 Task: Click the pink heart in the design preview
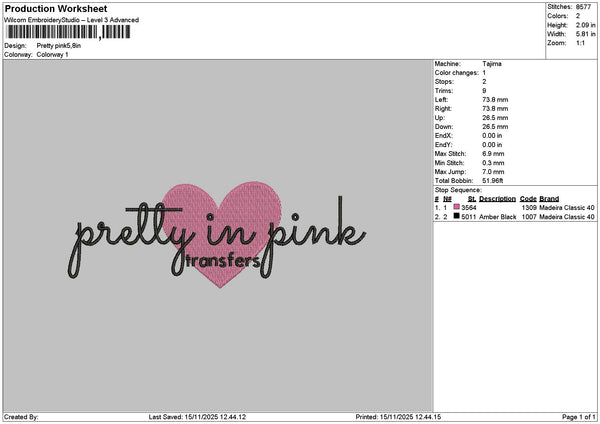(x=222, y=234)
